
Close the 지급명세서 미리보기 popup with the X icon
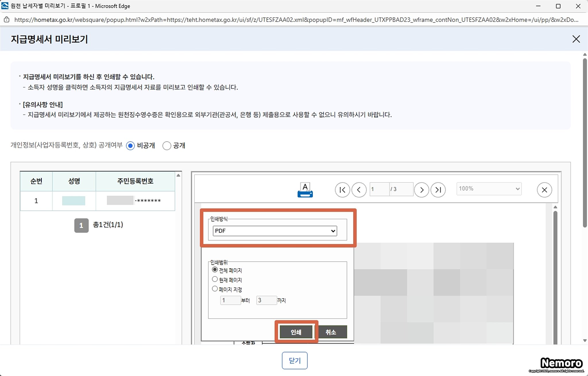576,39
